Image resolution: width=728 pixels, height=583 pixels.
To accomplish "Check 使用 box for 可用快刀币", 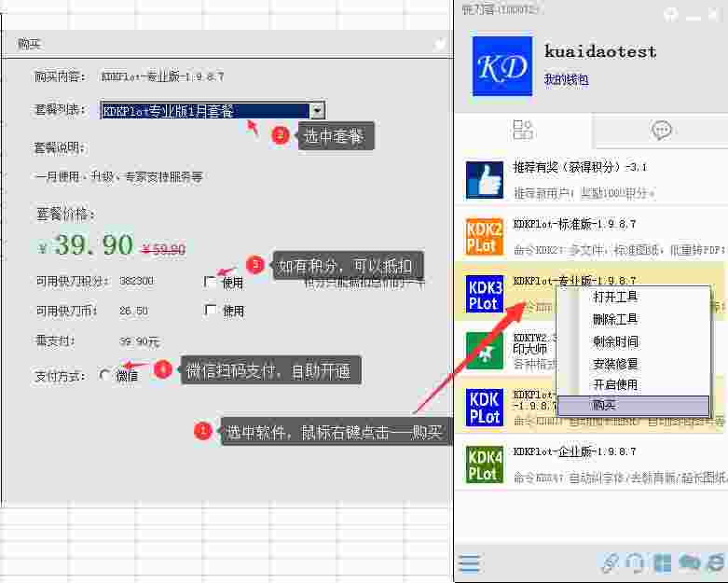I will click(x=210, y=311).
